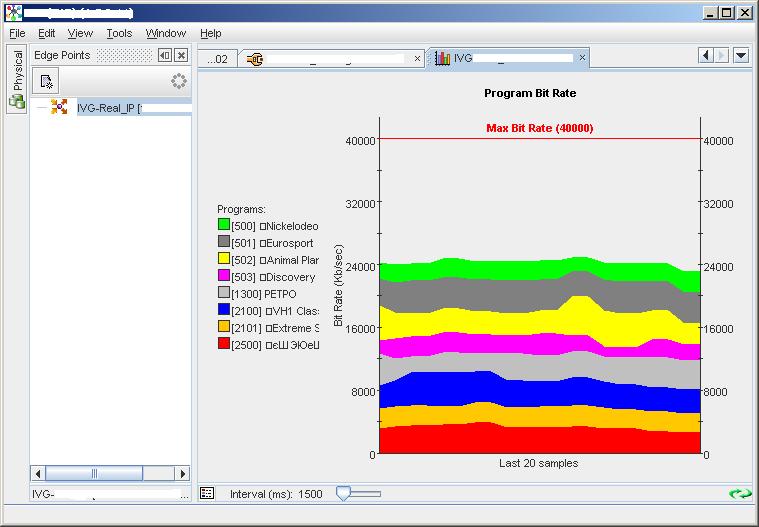
Task: Dock the Edge Points panel with slide icon
Action: point(165,56)
